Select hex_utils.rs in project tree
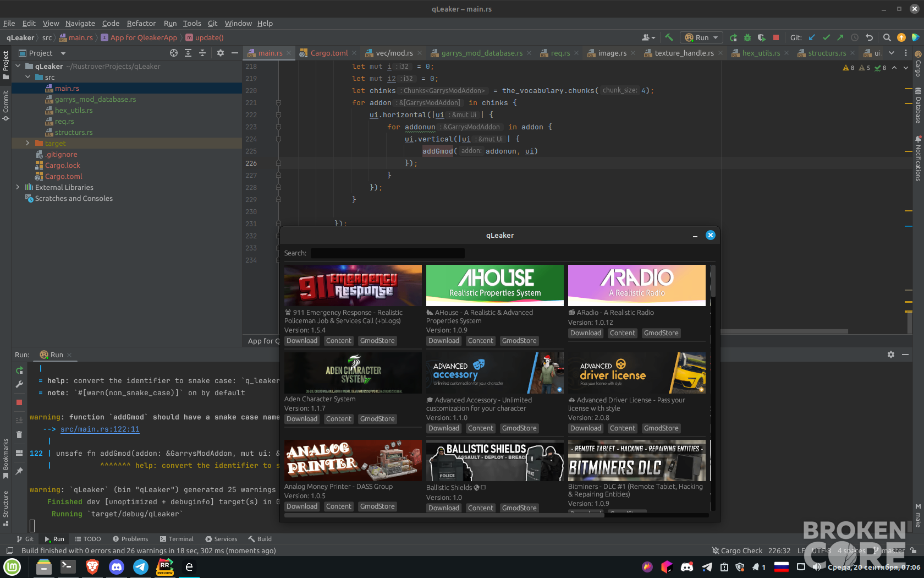This screenshot has width=924, height=578. tap(74, 110)
